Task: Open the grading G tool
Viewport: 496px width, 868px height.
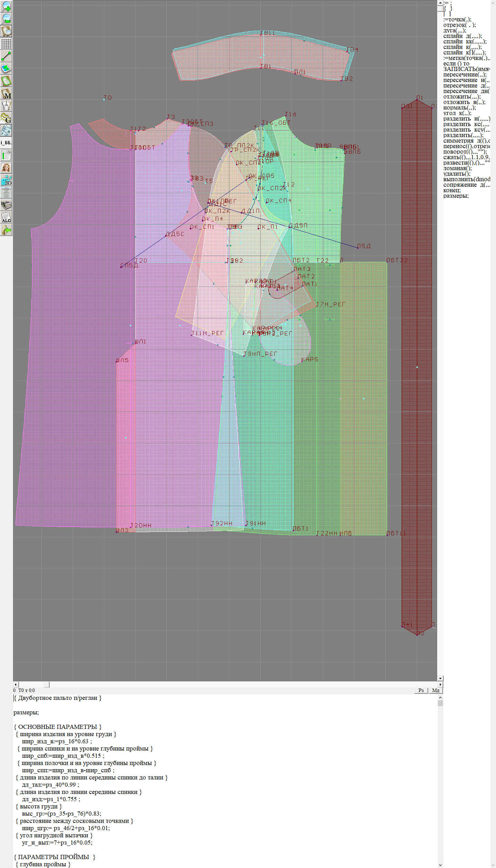Action: [6, 118]
